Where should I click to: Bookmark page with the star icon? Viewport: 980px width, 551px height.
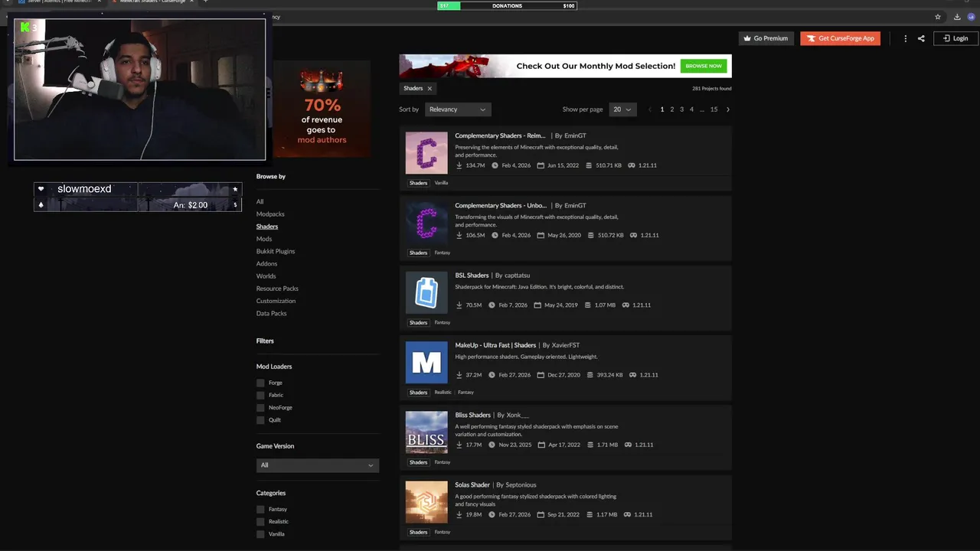[938, 17]
